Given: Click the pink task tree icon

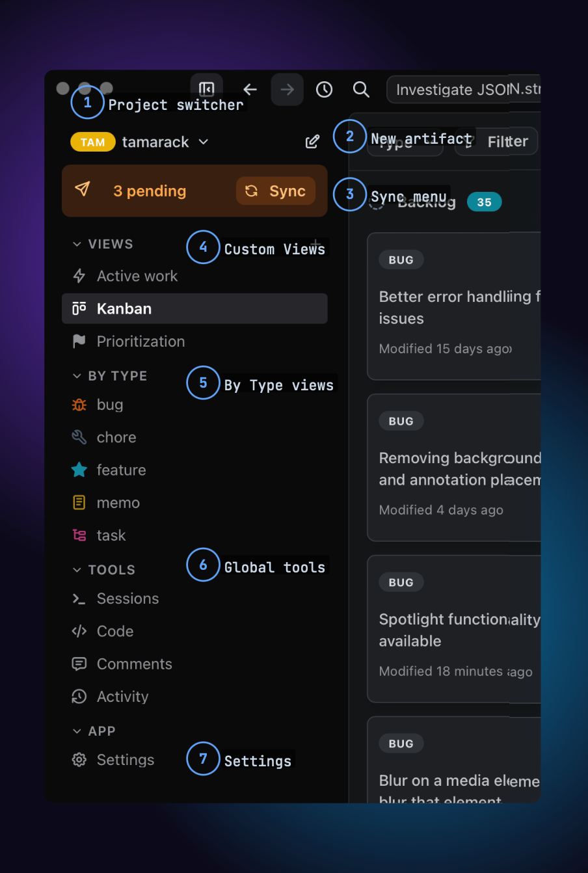Looking at the screenshot, I should 79,535.
